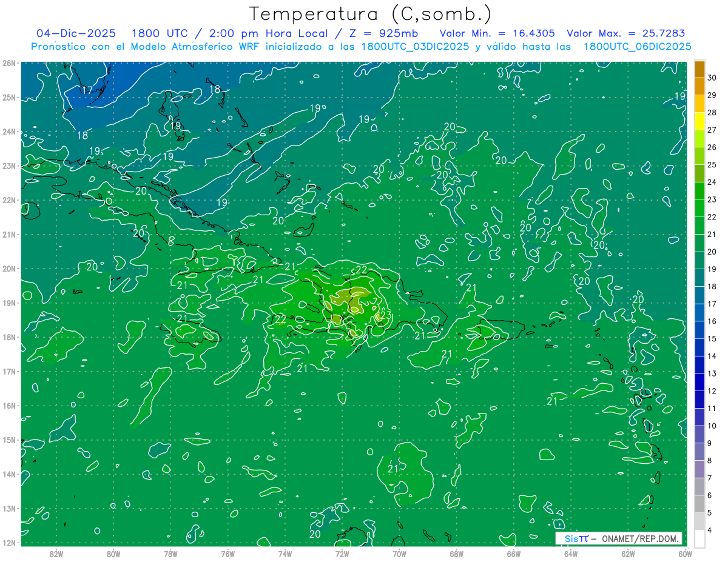Click the '19N' latitude axis label
This screenshot has height=562, width=728.
click(x=8, y=303)
